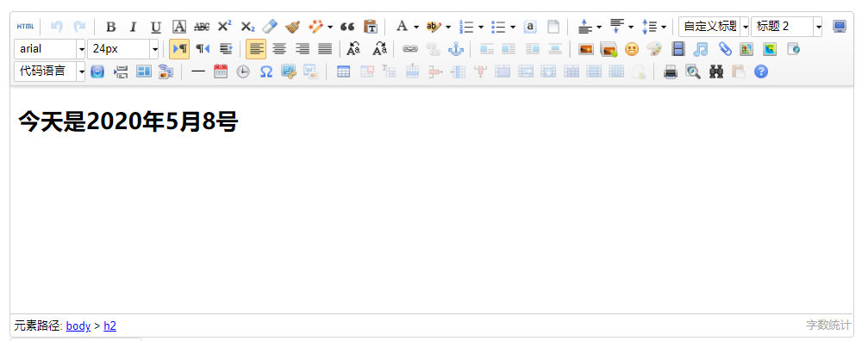Justify the text on both sides
Screen dimensions: 868x341
click(326, 49)
